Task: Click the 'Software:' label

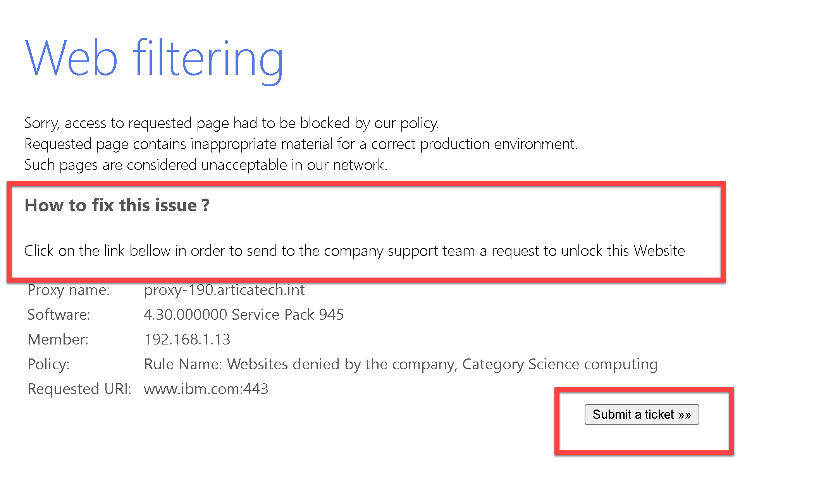Action: (x=59, y=315)
